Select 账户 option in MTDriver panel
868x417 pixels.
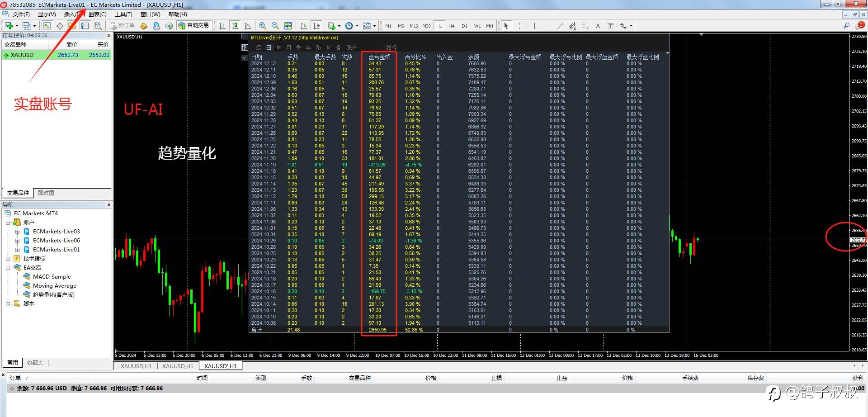(352, 47)
